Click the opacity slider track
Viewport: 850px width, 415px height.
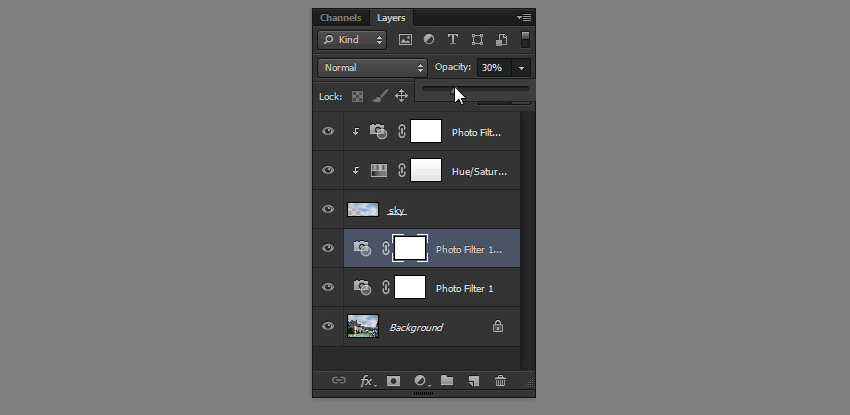pos(475,88)
